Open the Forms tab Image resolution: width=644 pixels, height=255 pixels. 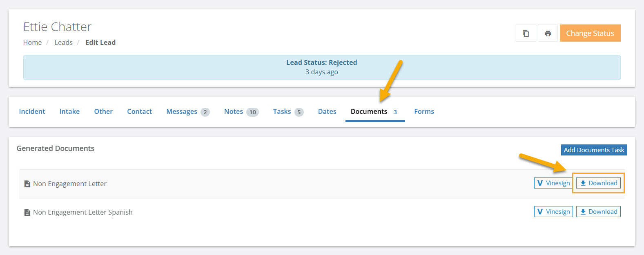424,111
